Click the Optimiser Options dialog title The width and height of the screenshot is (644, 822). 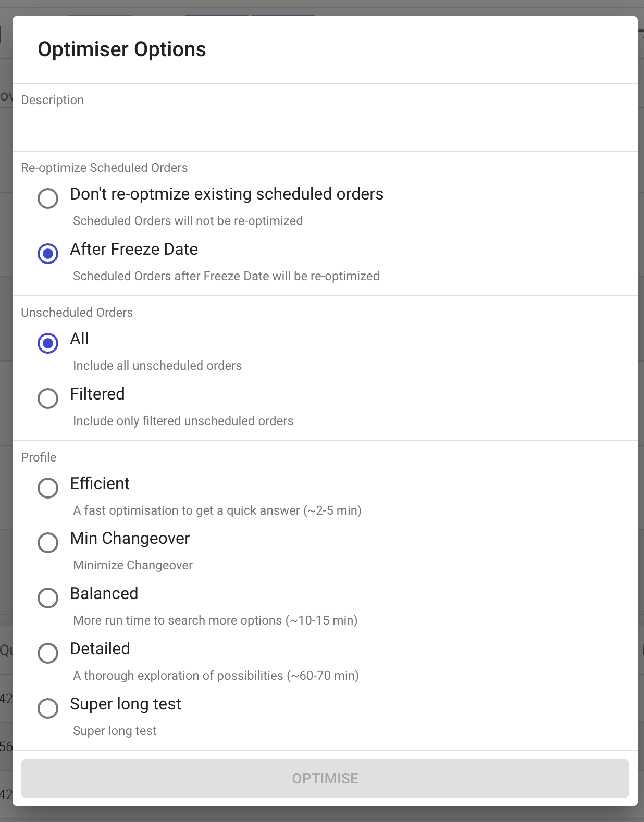pos(122,49)
